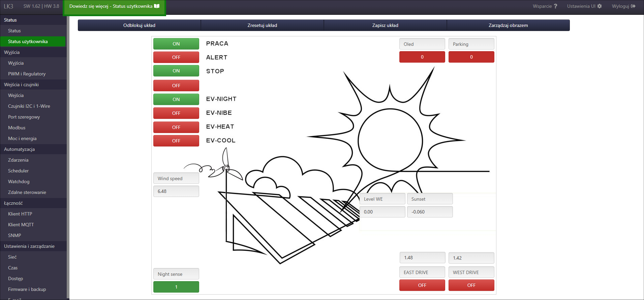Click the wind turbine graphic
Image resolution: width=644 pixels, height=300 pixels.
coord(226,168)
